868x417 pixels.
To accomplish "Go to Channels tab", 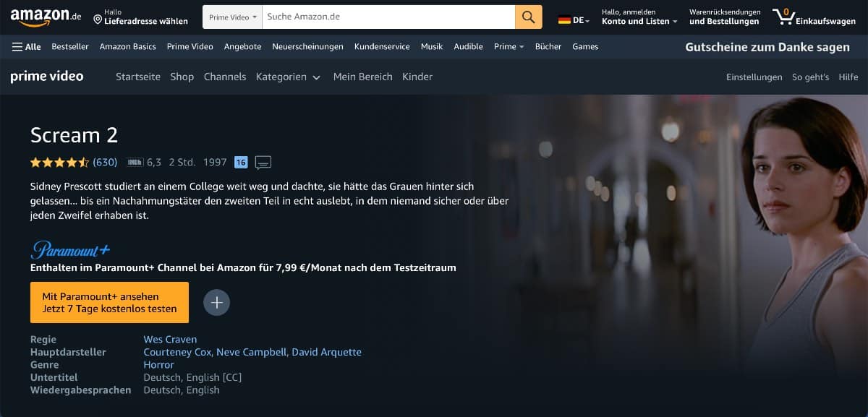I will coord(225,77).
